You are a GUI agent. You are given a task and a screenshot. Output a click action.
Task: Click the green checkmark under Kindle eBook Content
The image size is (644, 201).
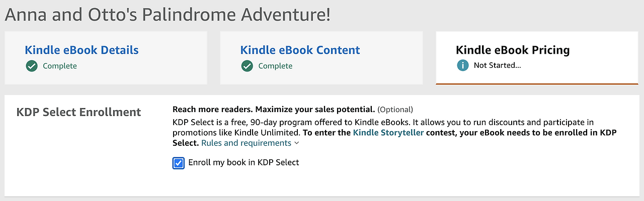tap(247, 66)
